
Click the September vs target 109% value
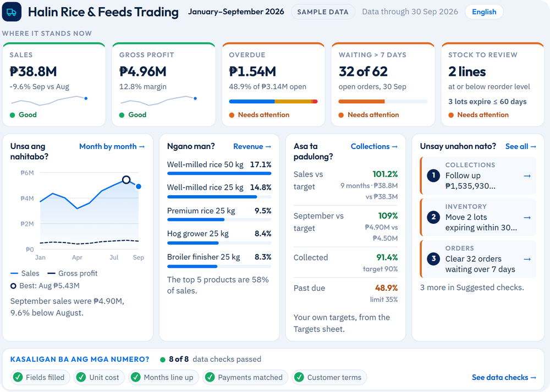388,216
